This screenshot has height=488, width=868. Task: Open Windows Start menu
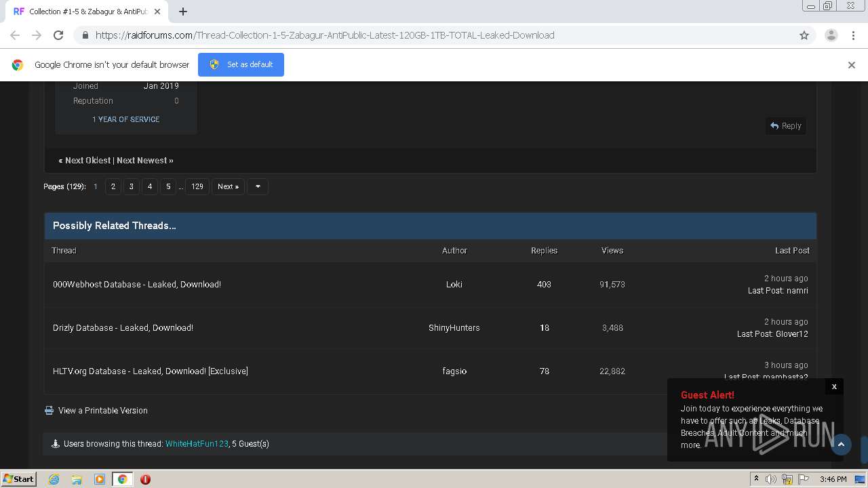tap(19, 479)
